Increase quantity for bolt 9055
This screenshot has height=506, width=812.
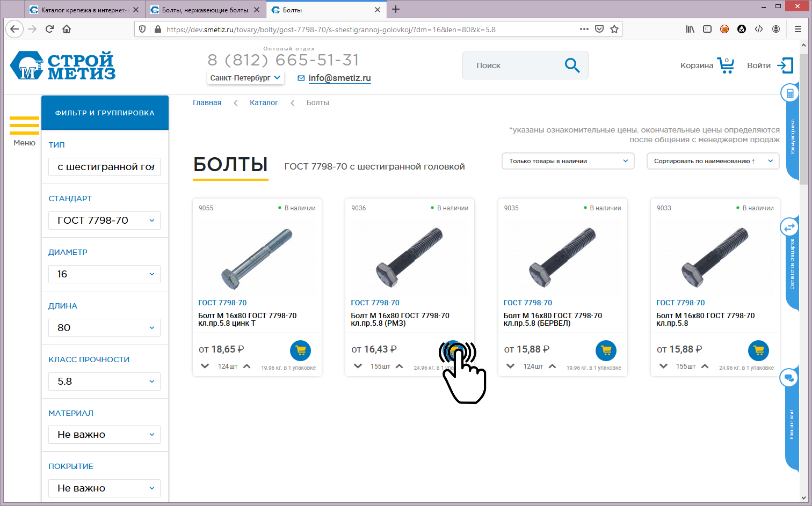pyautogui.click(x=247, y=366)
